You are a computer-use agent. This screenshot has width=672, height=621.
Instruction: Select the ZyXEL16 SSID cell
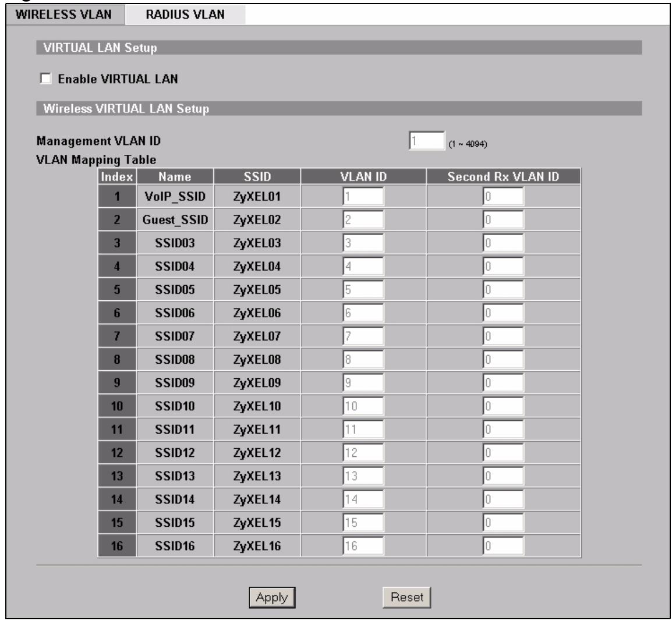point(257,546)
